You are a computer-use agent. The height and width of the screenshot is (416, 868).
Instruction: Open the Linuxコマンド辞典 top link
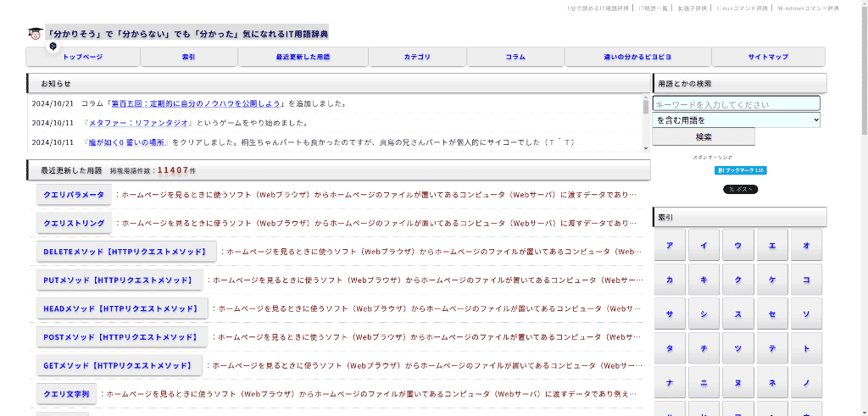[x=742, y=8]
